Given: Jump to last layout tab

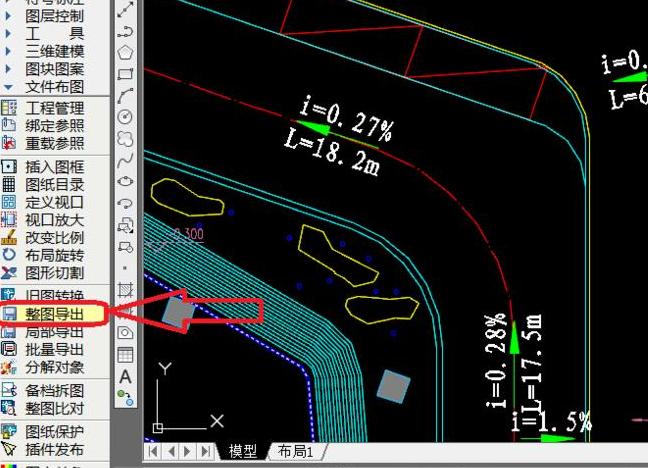Looking at the screenshot, I should point(205,451).
